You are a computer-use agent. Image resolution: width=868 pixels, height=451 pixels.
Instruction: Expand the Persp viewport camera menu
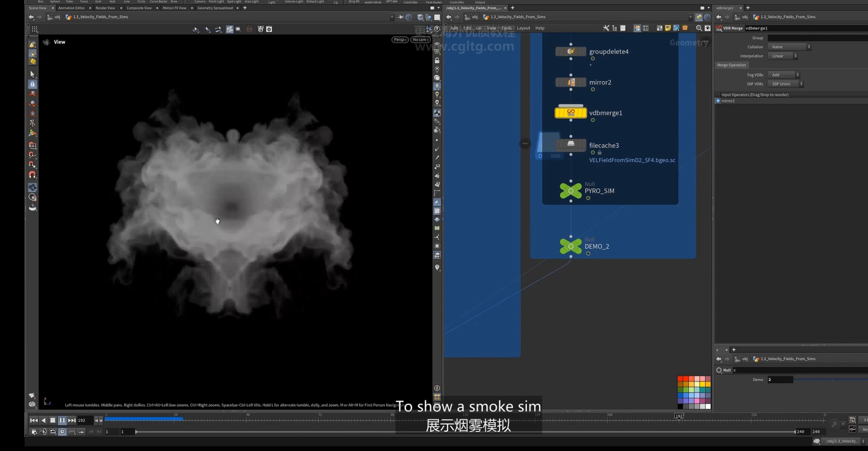(400, 40)
